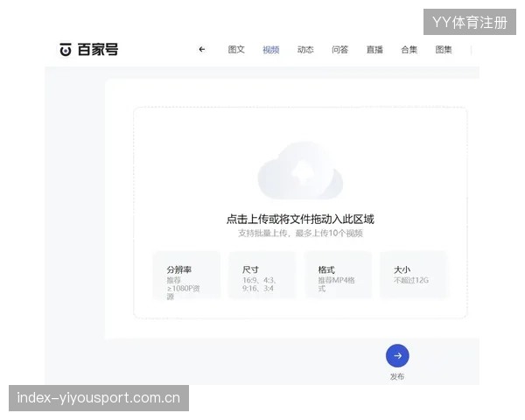
Task: Click the 尺寸 info card
Action: [x=262, y=275]
